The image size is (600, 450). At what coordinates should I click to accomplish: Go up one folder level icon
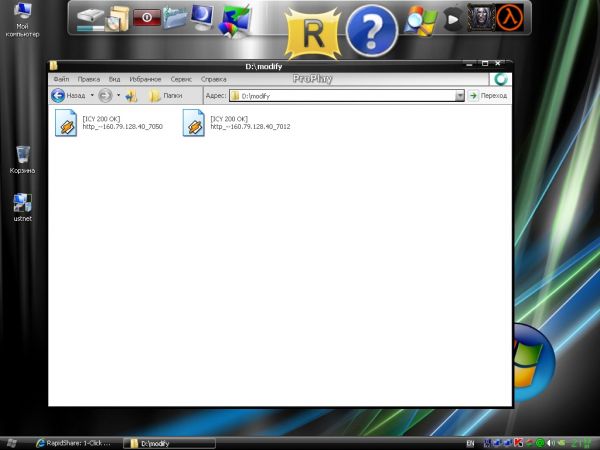point(131,96)
